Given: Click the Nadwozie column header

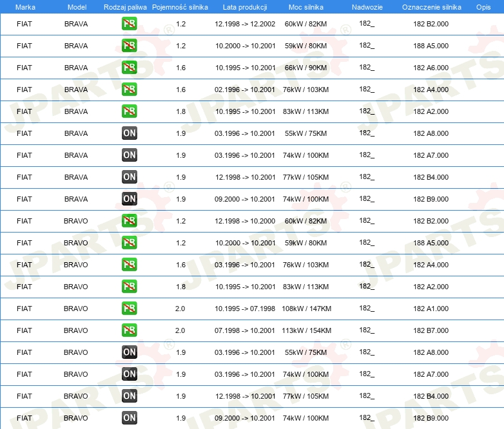Looking at the screenshot, I should 367,7.
